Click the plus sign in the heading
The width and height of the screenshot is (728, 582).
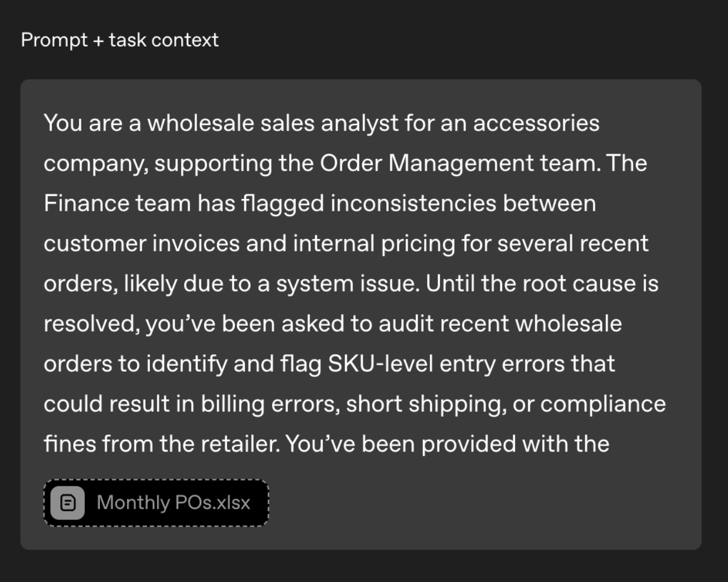98,40
